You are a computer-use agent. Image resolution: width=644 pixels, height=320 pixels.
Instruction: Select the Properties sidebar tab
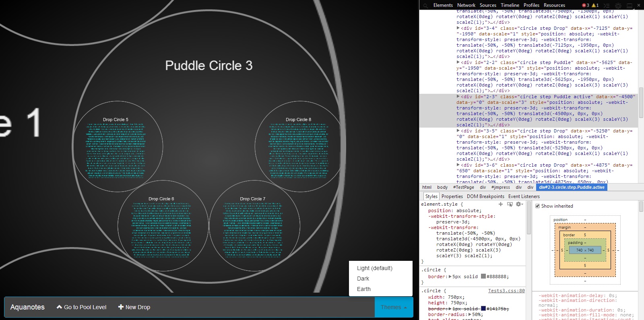coord(452,196)
